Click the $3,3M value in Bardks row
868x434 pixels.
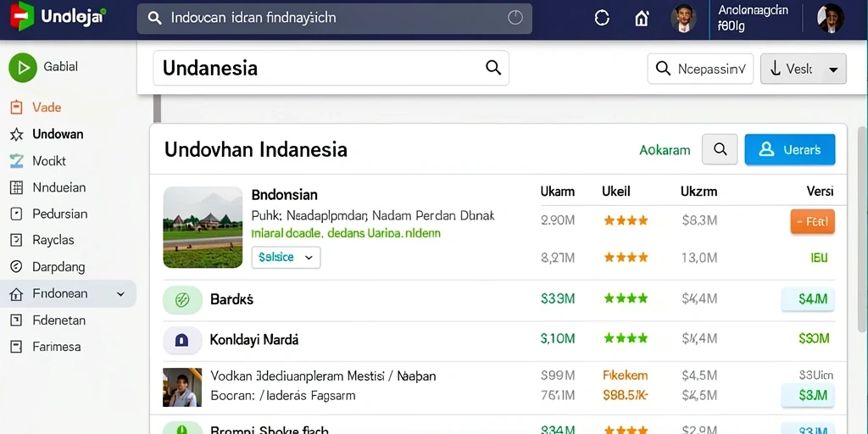tap(558, 299)
